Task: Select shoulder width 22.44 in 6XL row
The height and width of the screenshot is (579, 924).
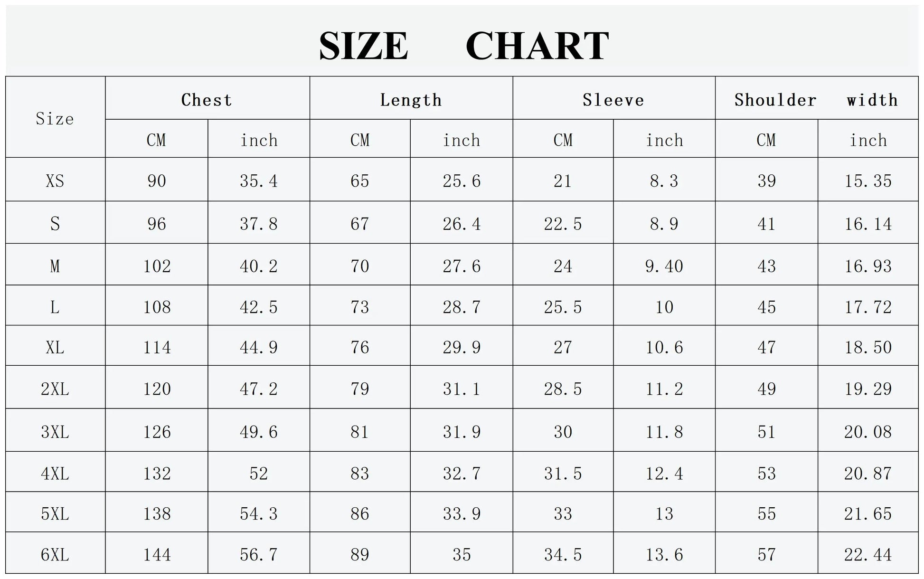Action: click(868, 554)
